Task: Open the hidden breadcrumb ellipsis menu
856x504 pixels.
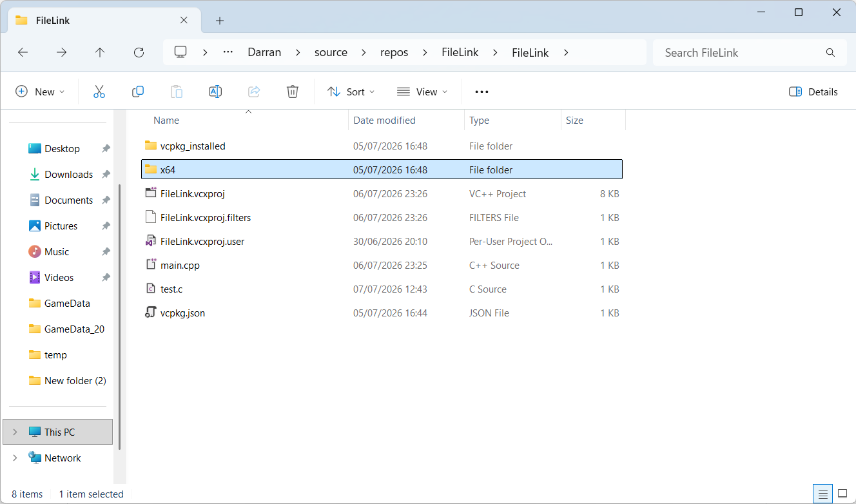Action: 228,52
